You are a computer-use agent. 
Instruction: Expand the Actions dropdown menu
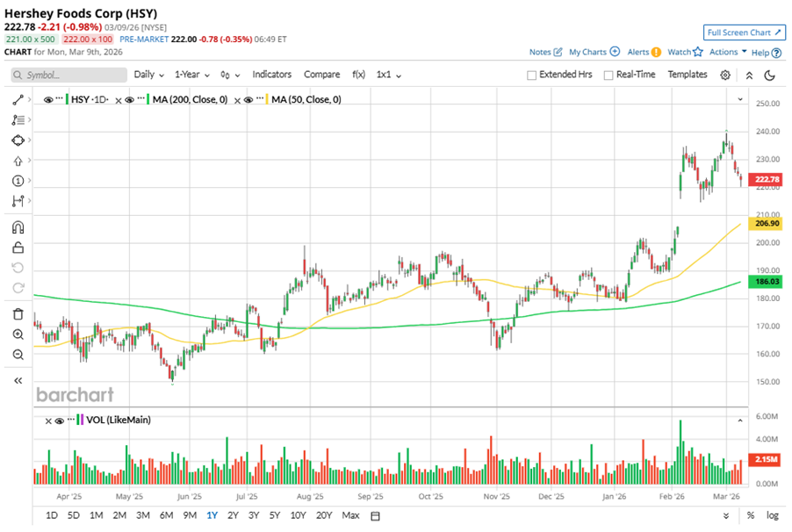pyautogui.click(x=728, y=52)
